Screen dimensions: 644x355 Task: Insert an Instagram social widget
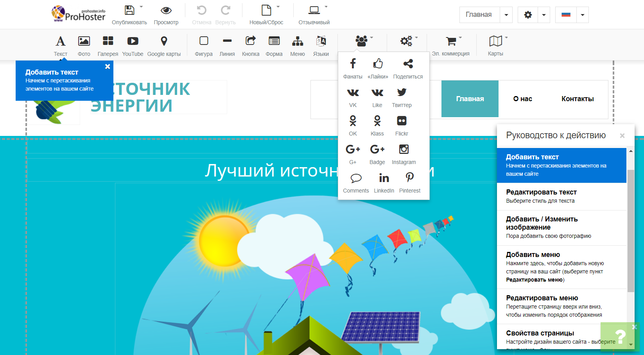pyautogui.click(x=404, y=150)
